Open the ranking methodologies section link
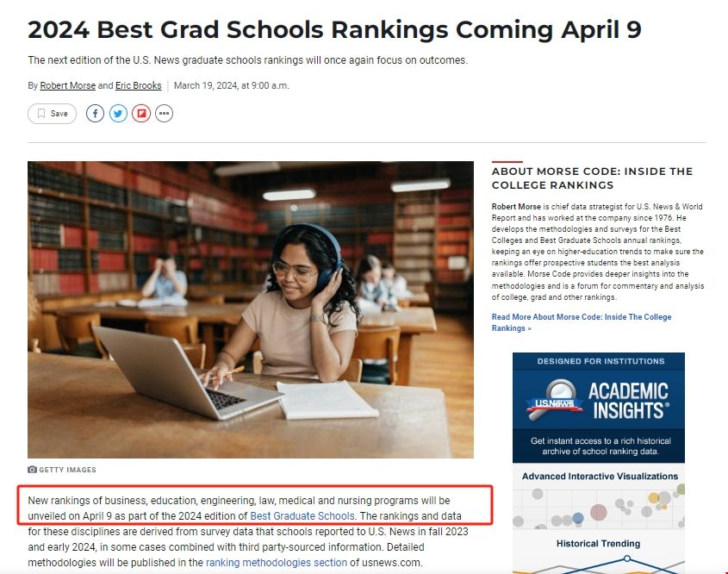 pos(277,563)
